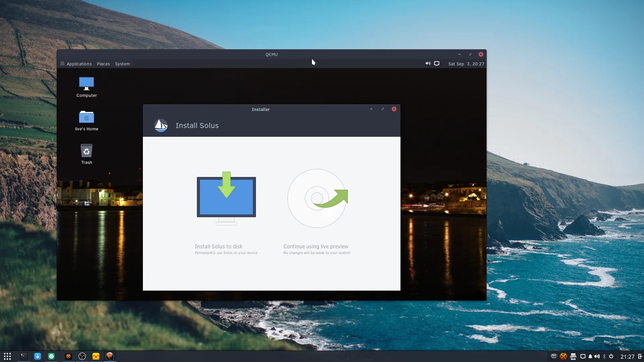Click the live preview disc icon

coord(317,198)
